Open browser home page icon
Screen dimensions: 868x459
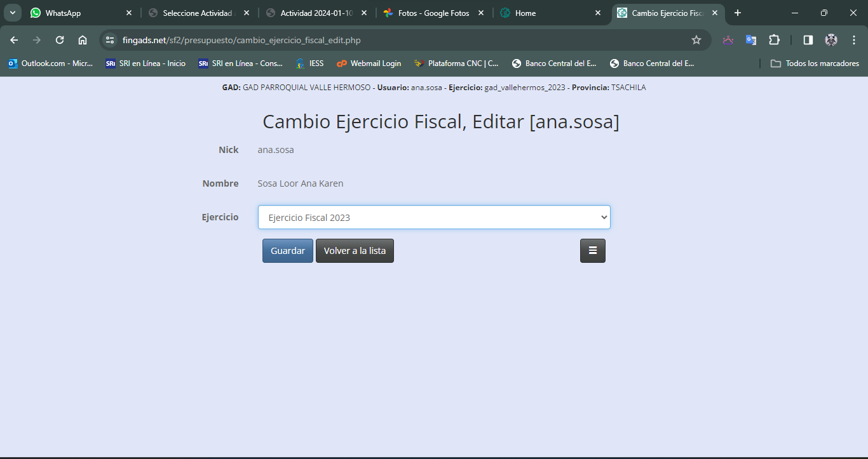click(83, 40)
